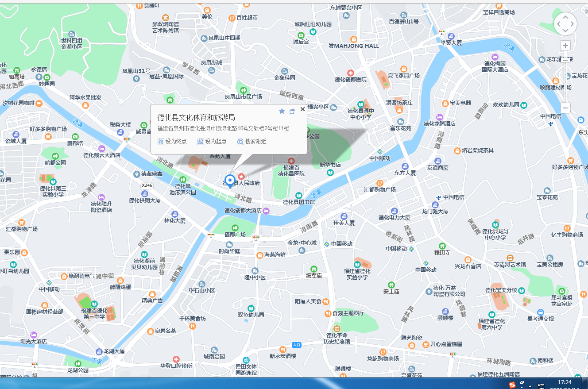Pan map right with the compass arrow
Screen dimensions: 588x389
click(x=573, y=23)
